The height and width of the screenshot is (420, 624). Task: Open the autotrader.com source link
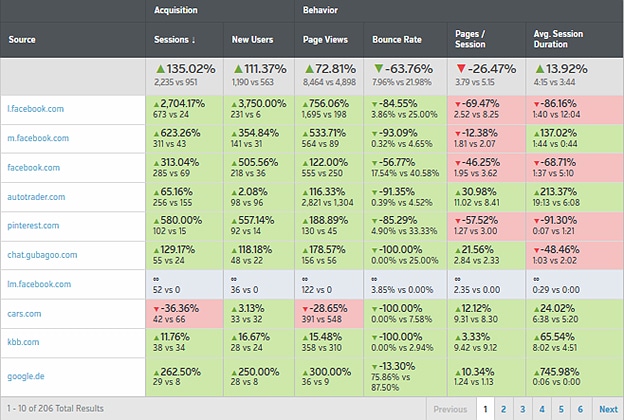[36, 197]
